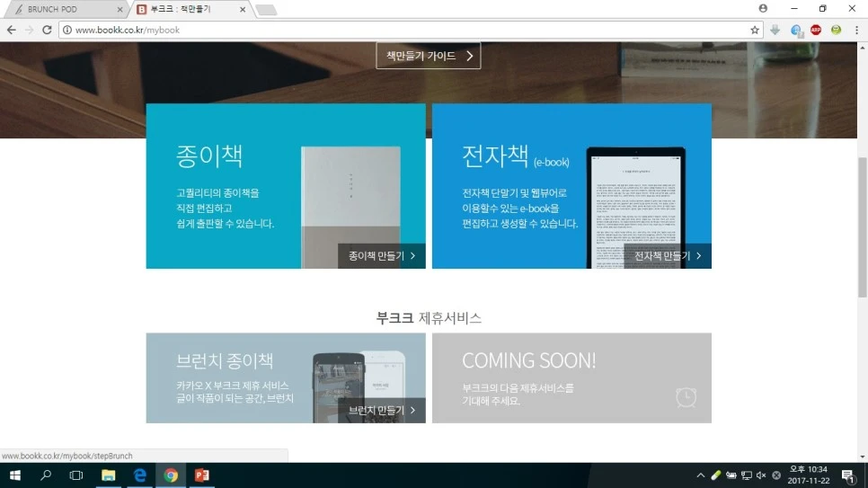Viewport: 868px width, 488px height.
Task: Click 부크크의 다음 제휴서비스를 기대해 주세요 text
Action: click(x=518, y=395)
